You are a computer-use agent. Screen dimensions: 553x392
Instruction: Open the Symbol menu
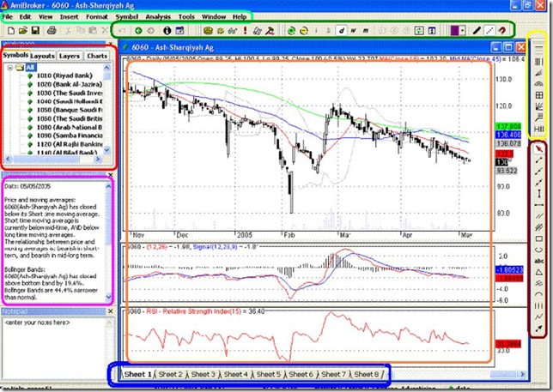click(126, 16)
